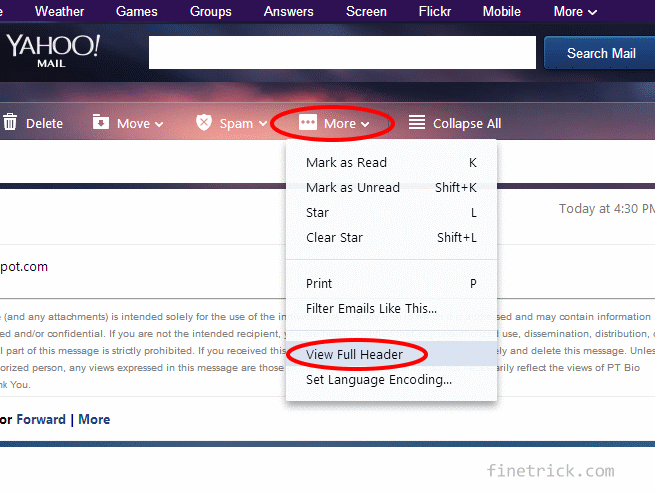Expand the Spam dropdown arrow
This screenshot has height=494, width=655.
click(x=263, y=124)
